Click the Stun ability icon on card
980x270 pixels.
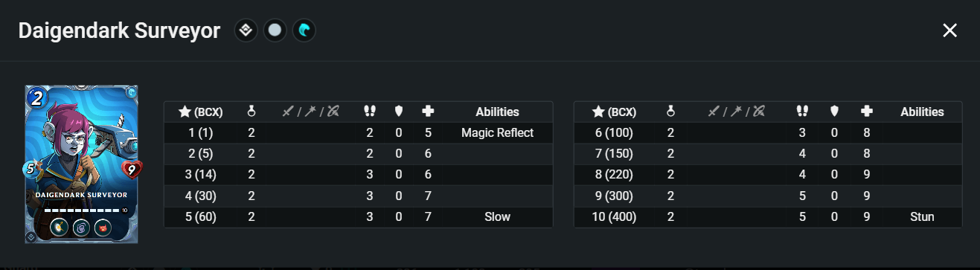coord(103,226)
